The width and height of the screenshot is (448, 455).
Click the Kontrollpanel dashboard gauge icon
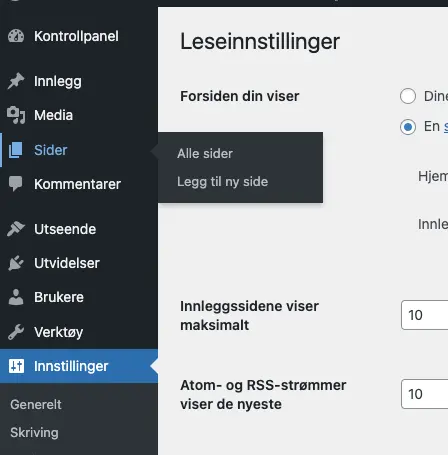coord(16,36)
